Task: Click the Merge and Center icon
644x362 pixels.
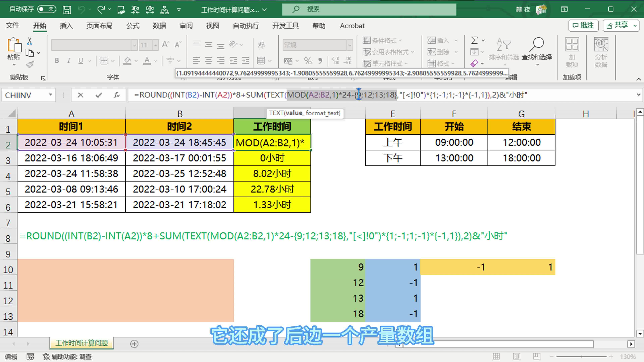Action: 261,61
